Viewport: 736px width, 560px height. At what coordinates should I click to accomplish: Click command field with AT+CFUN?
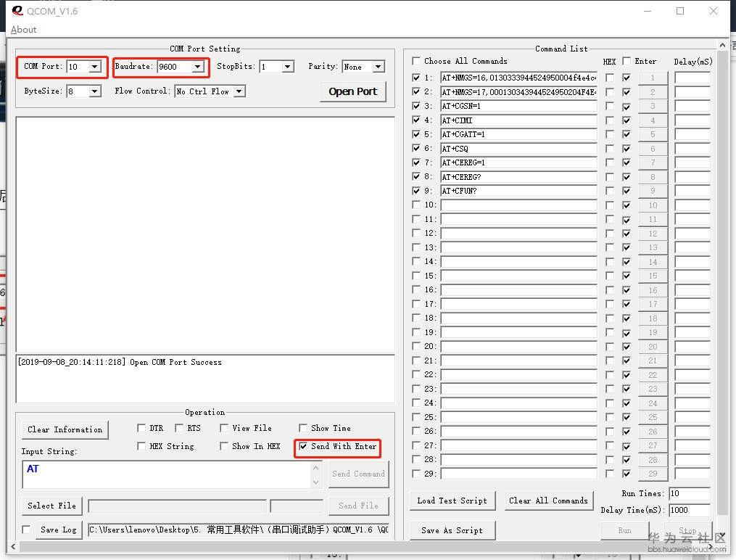(518, 191)
